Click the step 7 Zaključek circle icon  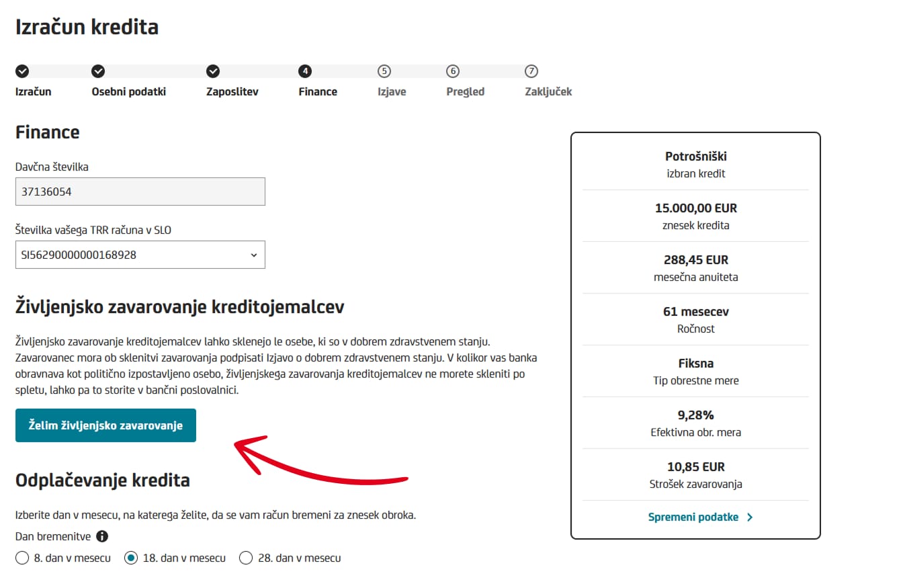point(531,71)
